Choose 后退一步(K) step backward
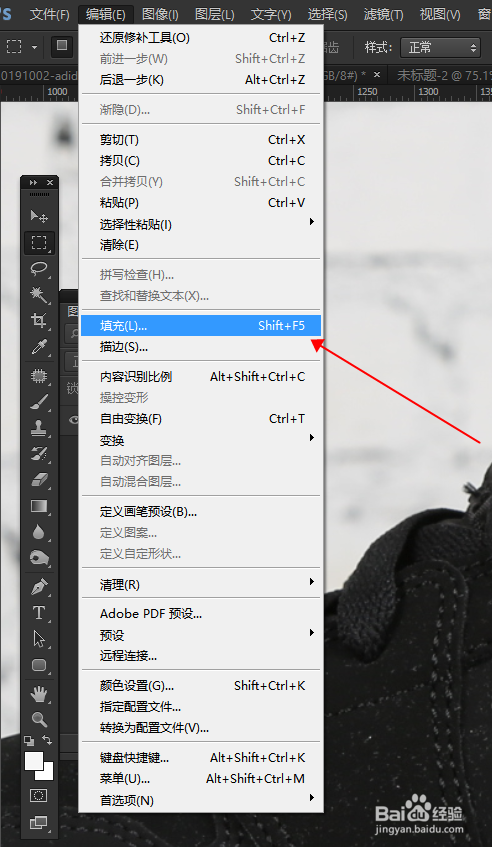Screen dimensions: 492x847 coord(201,80)
